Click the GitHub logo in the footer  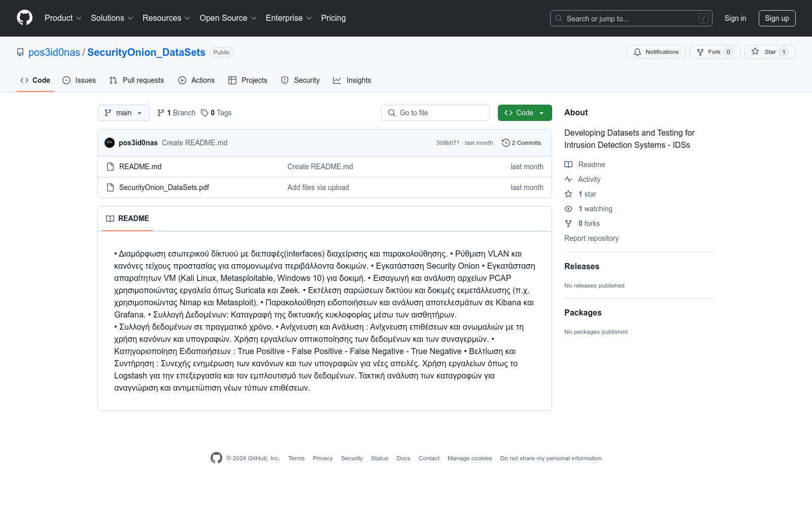[x=216, y=458]
